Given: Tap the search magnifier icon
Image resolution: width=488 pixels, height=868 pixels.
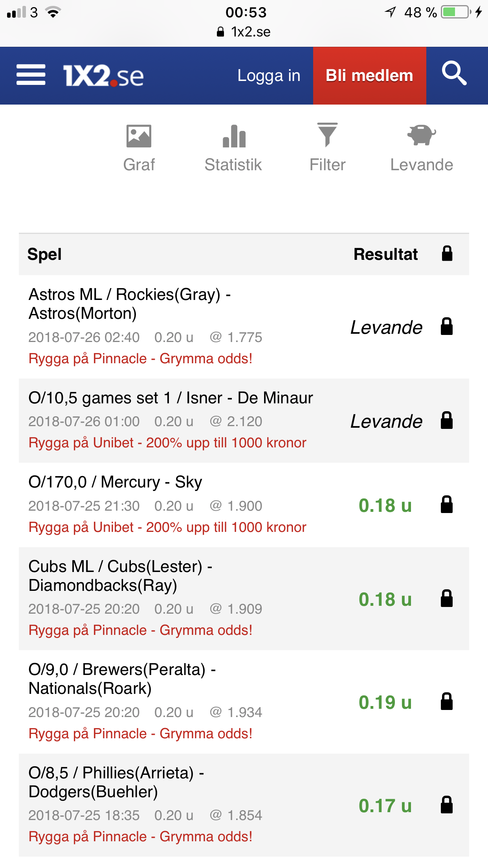Looking at the screenshot, I should tap(454, 74).
